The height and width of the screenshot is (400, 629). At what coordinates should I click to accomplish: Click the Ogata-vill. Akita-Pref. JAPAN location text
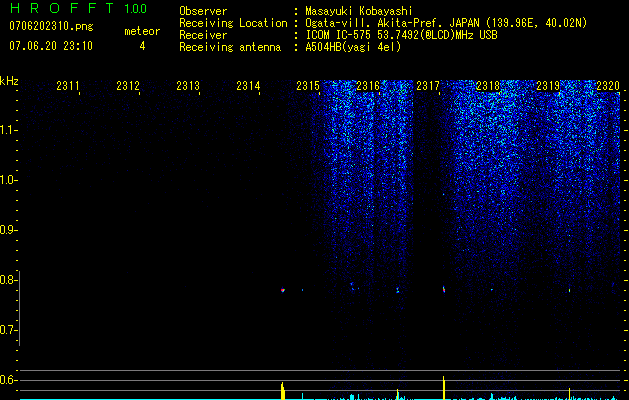tap(446, 23)
